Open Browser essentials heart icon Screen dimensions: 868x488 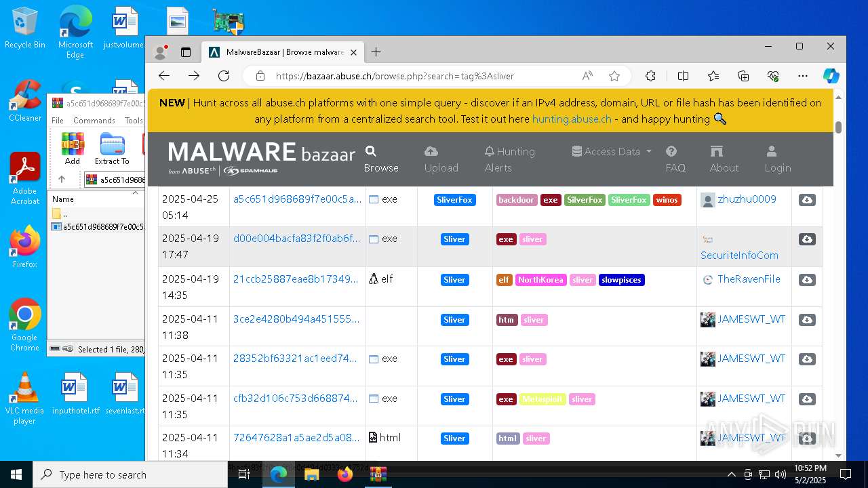(x=773, y=76)
